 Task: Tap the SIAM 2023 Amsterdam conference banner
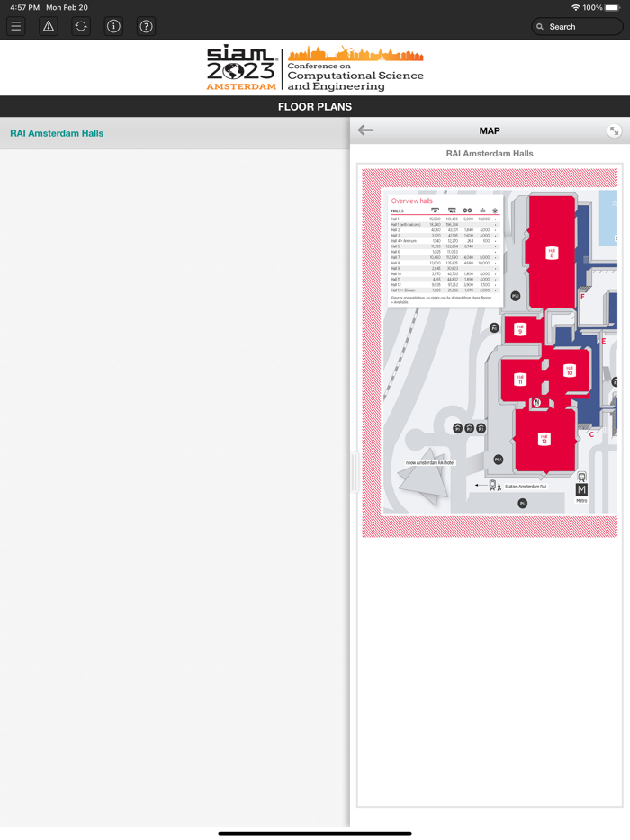tap(315, 68)
